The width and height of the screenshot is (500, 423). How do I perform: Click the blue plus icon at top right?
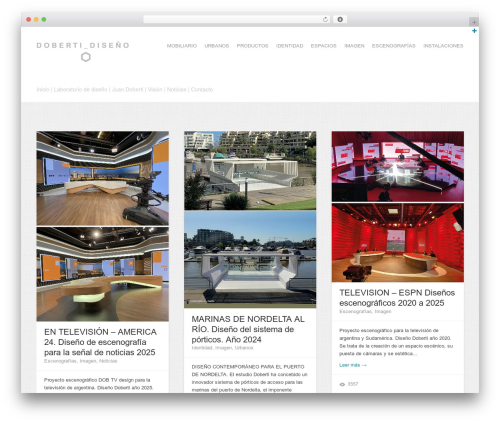coord(474,31)
